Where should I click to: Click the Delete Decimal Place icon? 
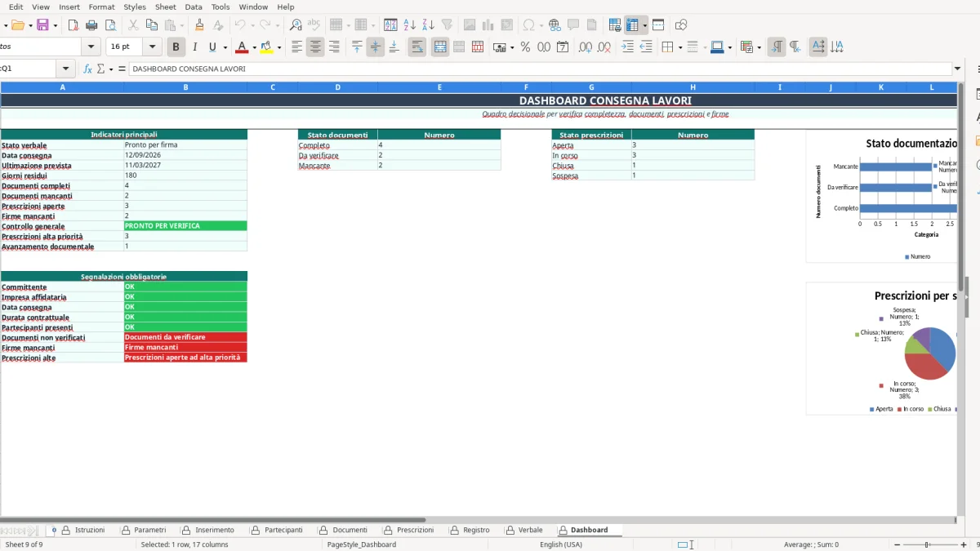[604, 47]
